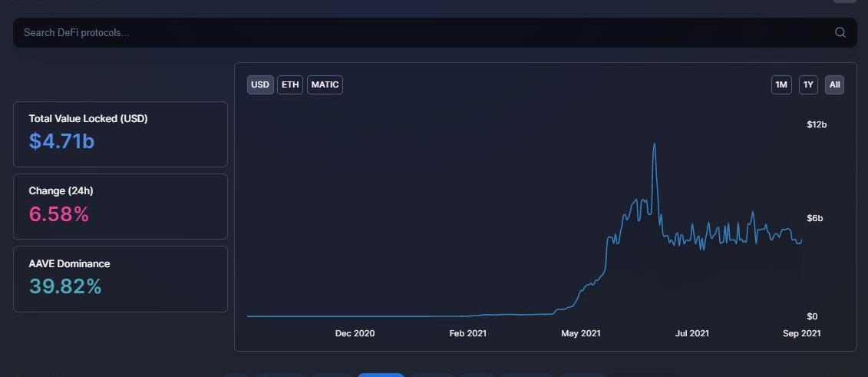The width and height of the screenshot is (868, 377).
Task: Switch chart denomination to USD
Action: click(x=260, y=84)
